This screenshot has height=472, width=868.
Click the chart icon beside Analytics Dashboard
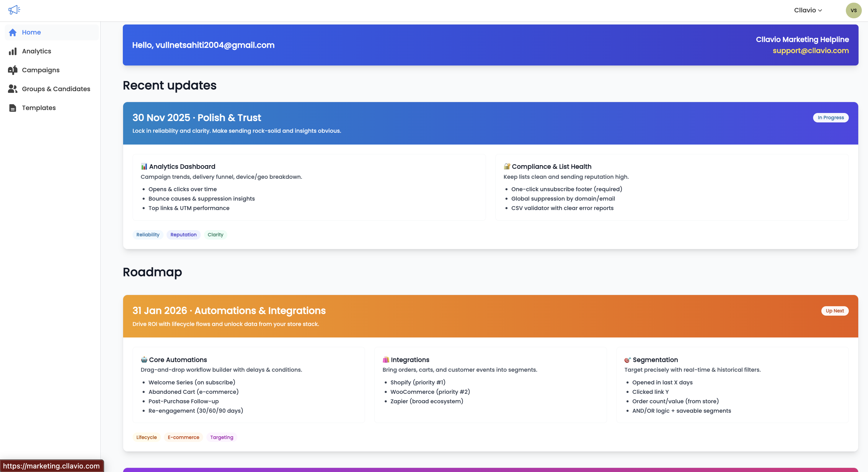[x=144, y=166]
